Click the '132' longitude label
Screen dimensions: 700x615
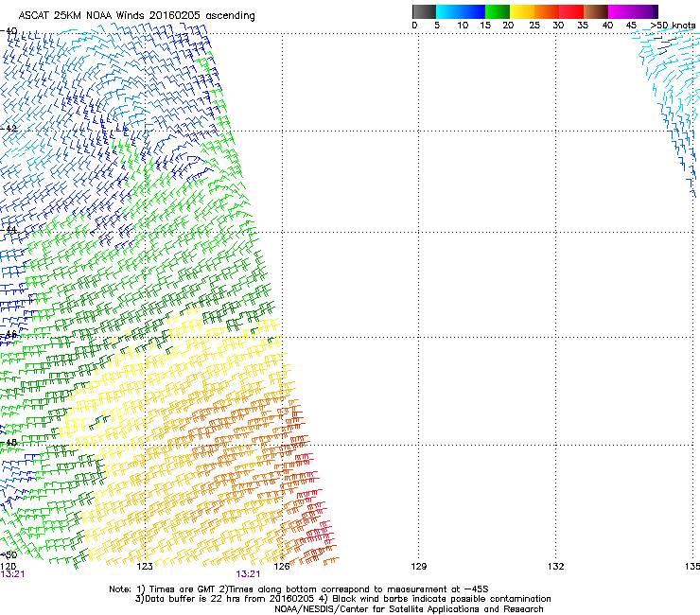pos(556,567)
